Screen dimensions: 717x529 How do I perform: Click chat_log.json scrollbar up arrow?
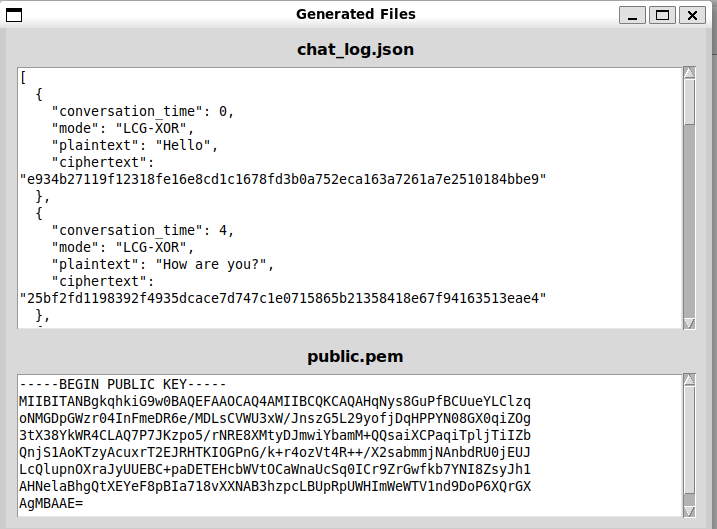tap(689, 73)
